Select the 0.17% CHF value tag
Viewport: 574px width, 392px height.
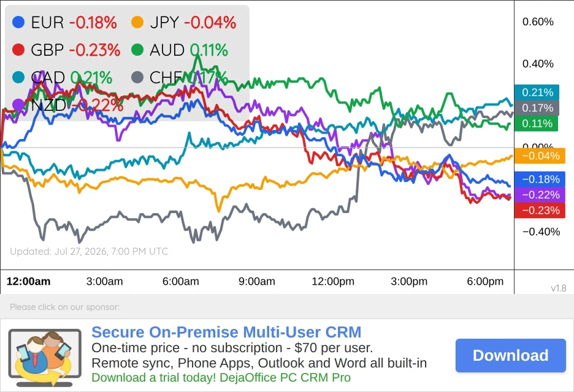tap(537, 108)
